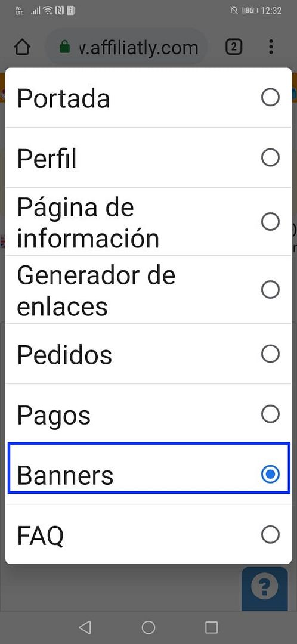
Task: Tap the Android home circle button
Action: click(148, 627)
